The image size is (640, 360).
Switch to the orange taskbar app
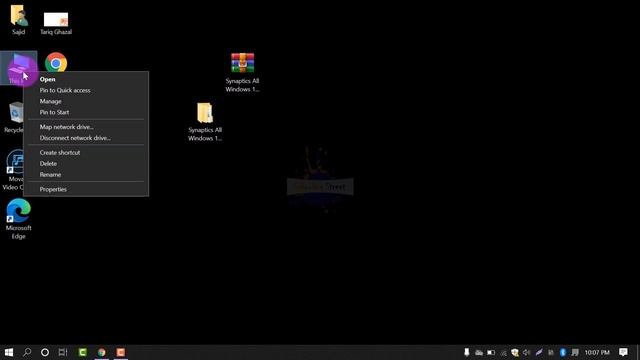tap(121, 352)
